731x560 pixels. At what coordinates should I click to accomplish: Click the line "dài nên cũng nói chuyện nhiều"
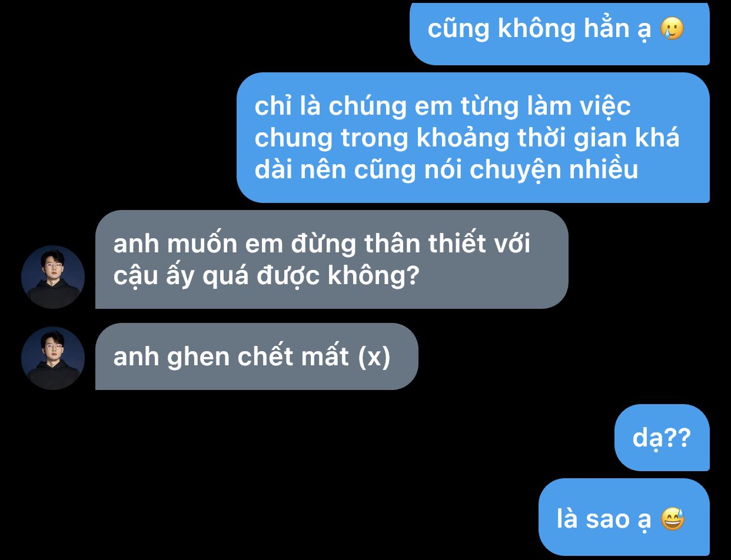click(447, 170)
